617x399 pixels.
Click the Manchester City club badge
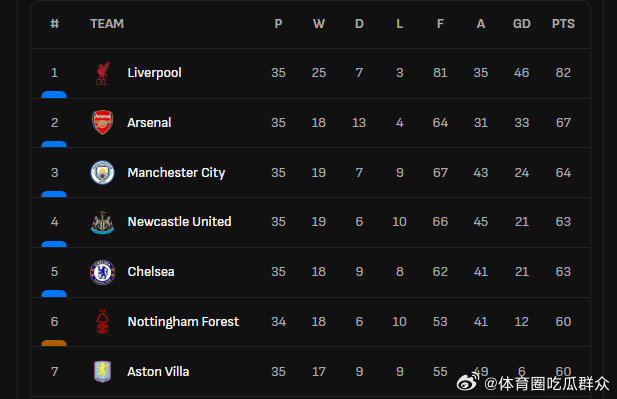[102, 172]
